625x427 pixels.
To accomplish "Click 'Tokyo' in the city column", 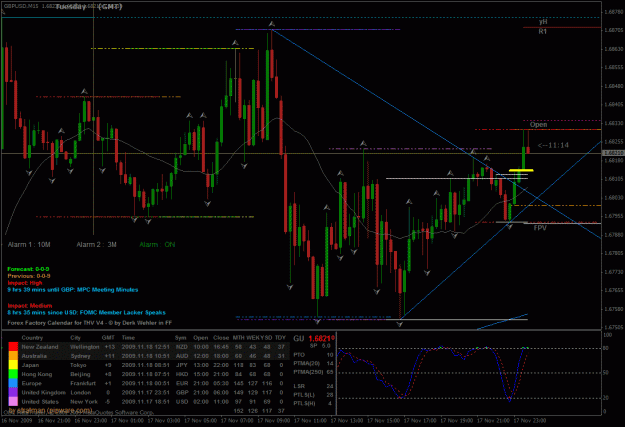I will [80, 365].
